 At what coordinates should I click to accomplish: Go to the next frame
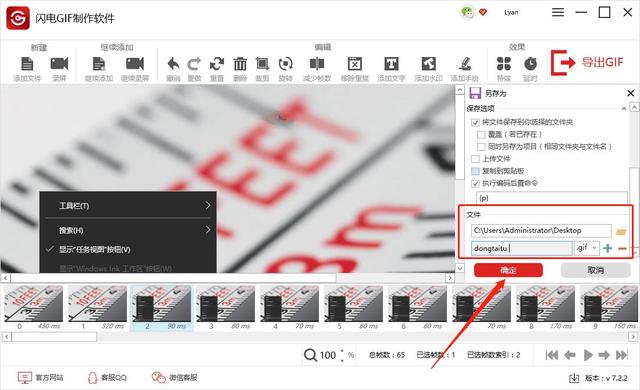point(604,355)
